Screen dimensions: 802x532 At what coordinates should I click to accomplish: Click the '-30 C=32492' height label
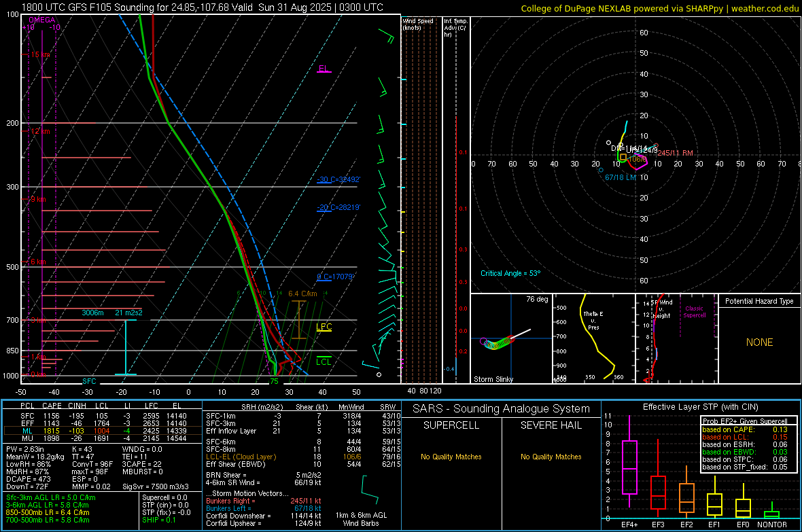click(x=338, y=179)
